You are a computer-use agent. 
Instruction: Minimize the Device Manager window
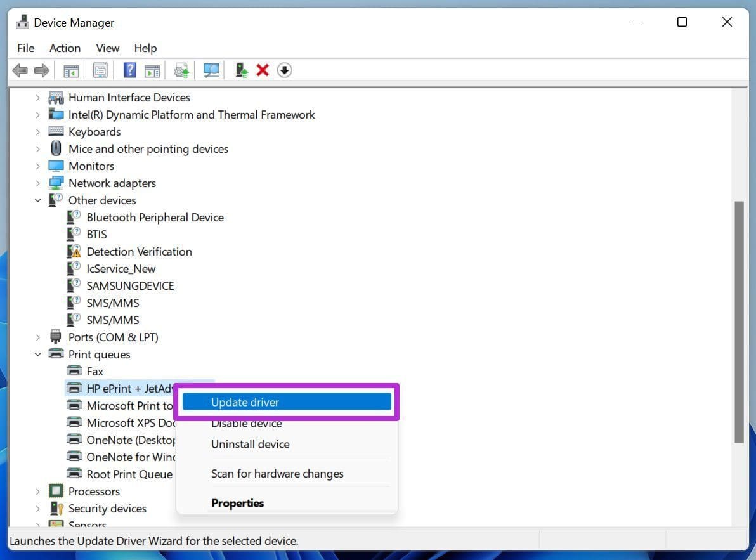638,22
